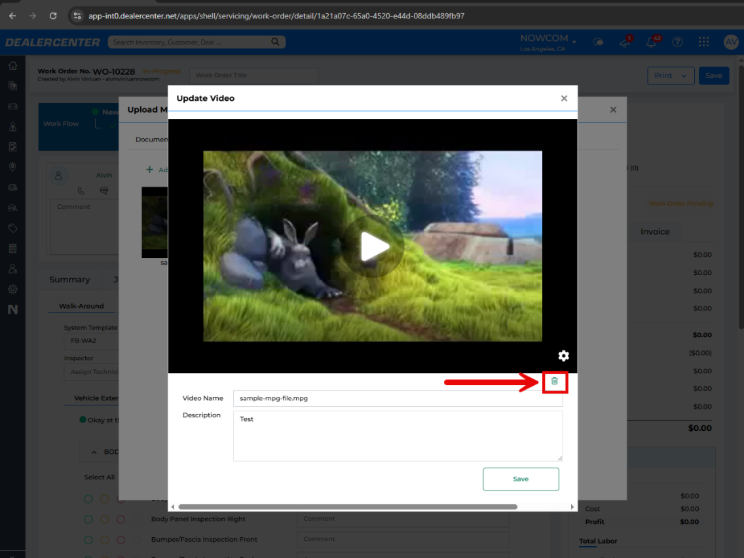744x558 pixels.
Task: Select red option for Body Panel Inspection Right
Action: 121,519
